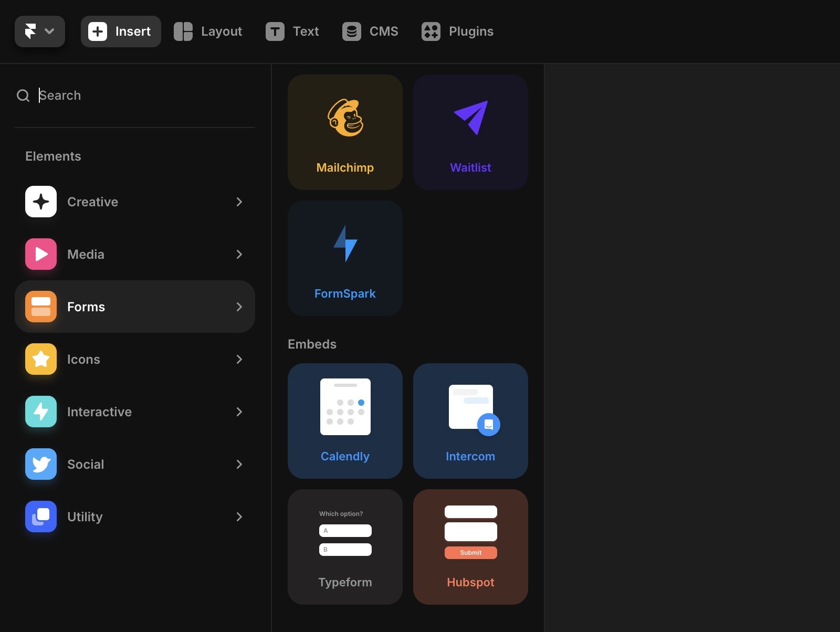
Task: Select the Utility category label
Action: pos(85,517)
